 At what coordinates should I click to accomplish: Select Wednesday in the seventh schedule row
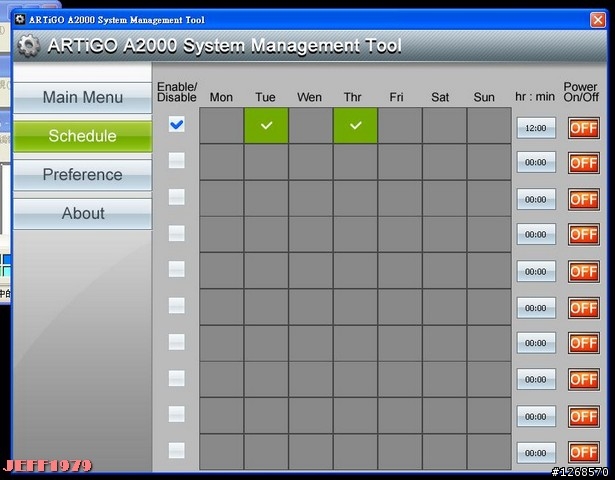click(x=311, y=343)
